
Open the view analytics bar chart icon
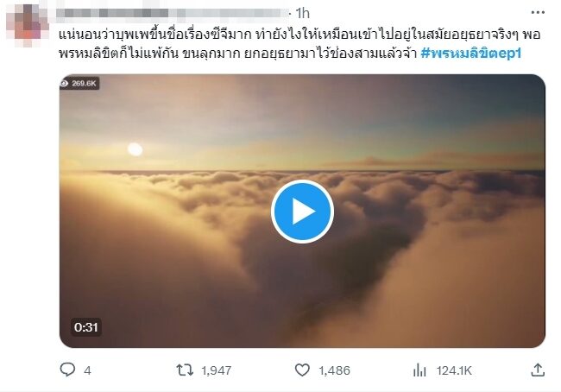point(419,370)
